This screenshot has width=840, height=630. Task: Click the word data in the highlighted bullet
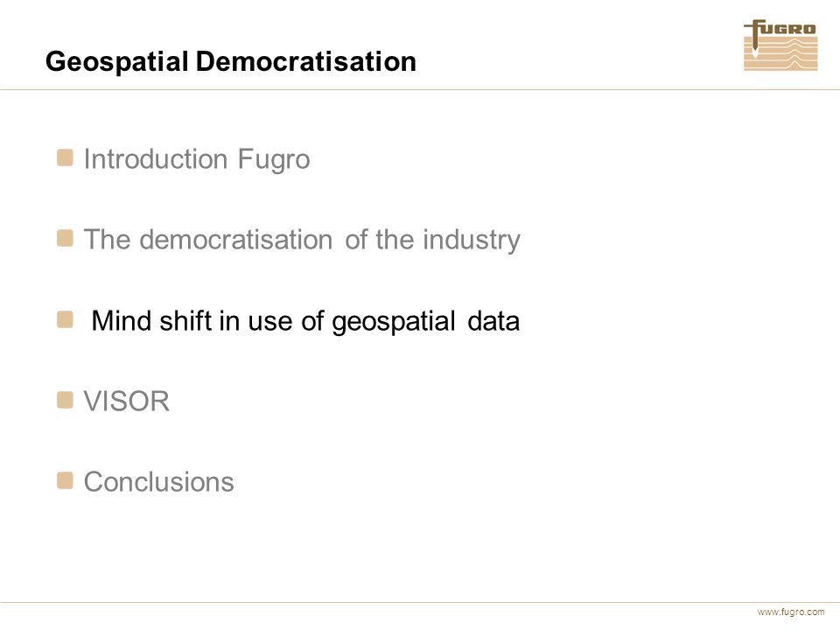click(493, 321)
